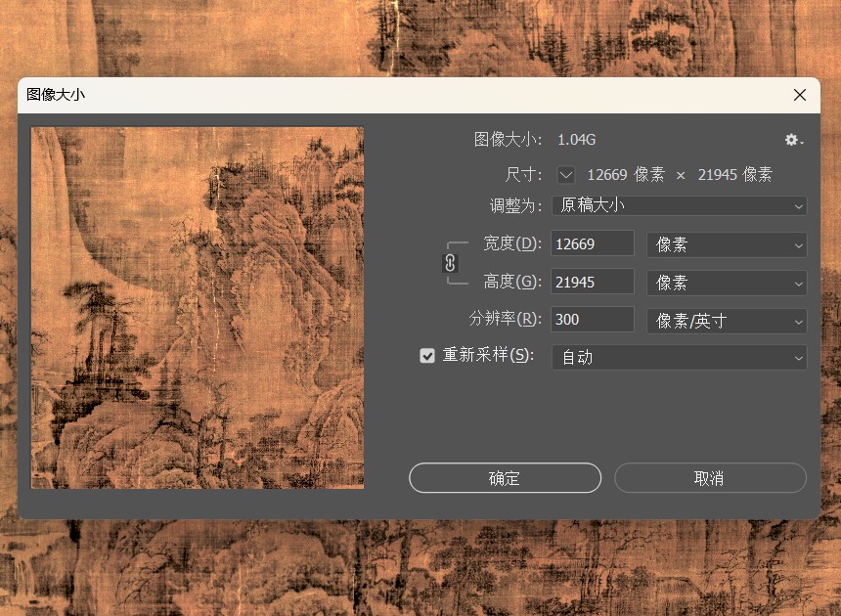Close the 图像大小 dialog

800,95
